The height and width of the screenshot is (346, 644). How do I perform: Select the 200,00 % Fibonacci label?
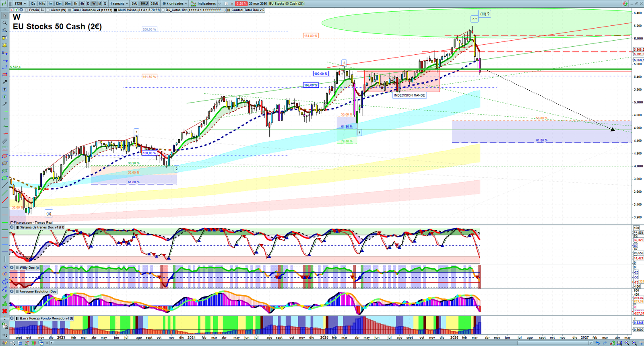coord(149,29)
